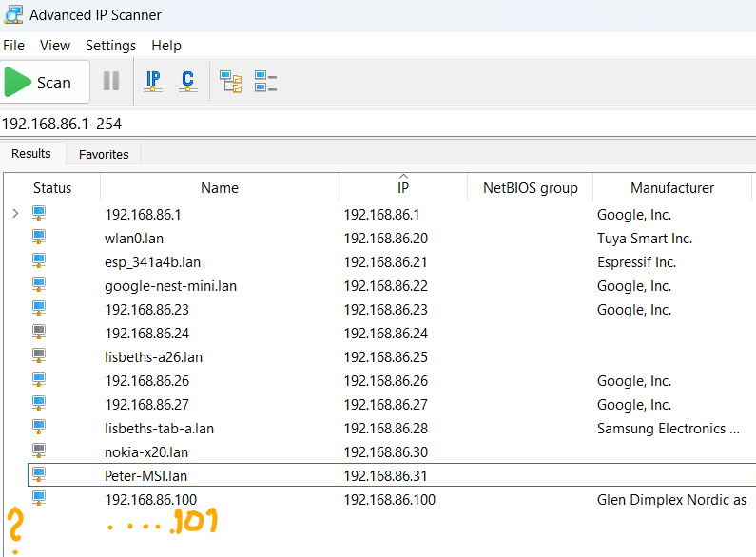Click the offline icon for lisbeths-a26.lan
The height and width of the screenshot is (557, 756).
(39, 356)
